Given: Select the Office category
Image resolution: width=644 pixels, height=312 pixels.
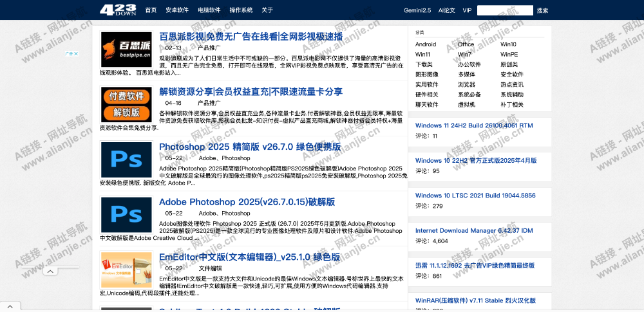Looking at the screenshot, I should click(466, 44).
